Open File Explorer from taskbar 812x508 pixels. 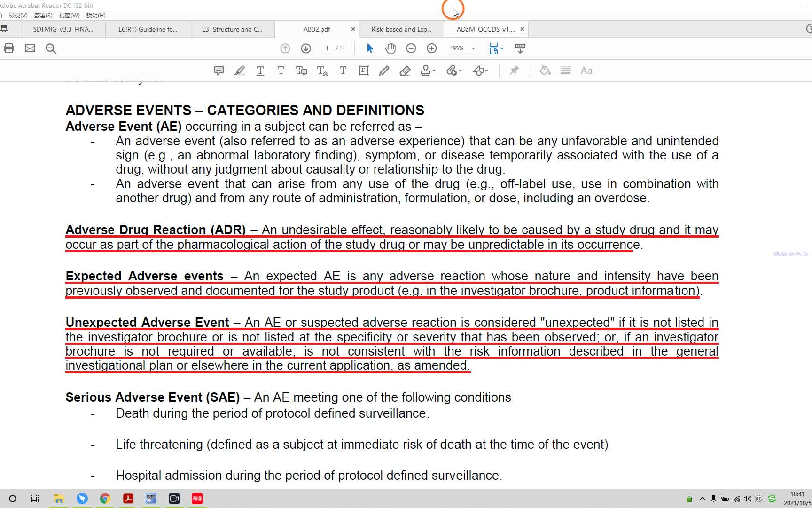(59, 499)
